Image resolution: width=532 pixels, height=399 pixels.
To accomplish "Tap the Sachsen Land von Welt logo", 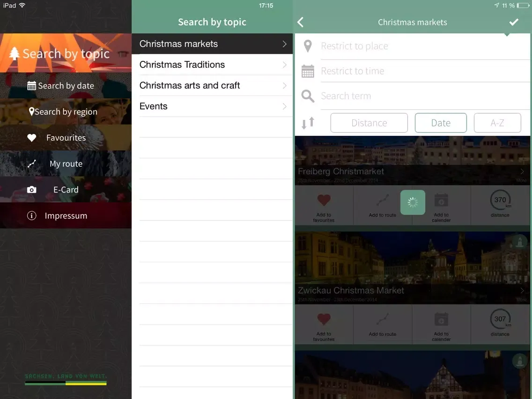I will (x=66, y=379).
